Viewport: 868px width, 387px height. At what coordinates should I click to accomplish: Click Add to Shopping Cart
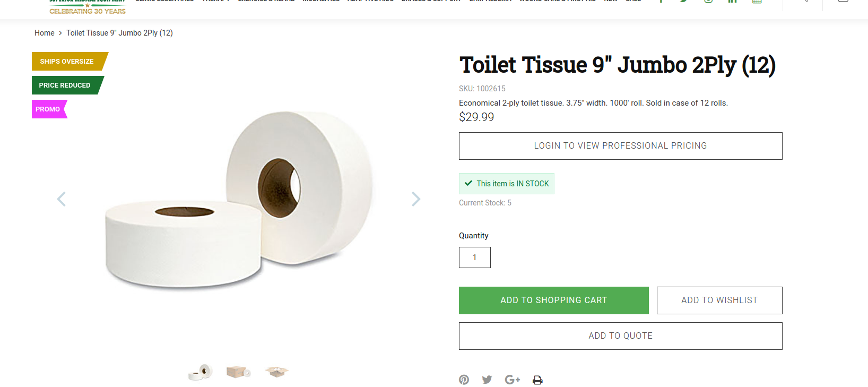click(553, 300)
